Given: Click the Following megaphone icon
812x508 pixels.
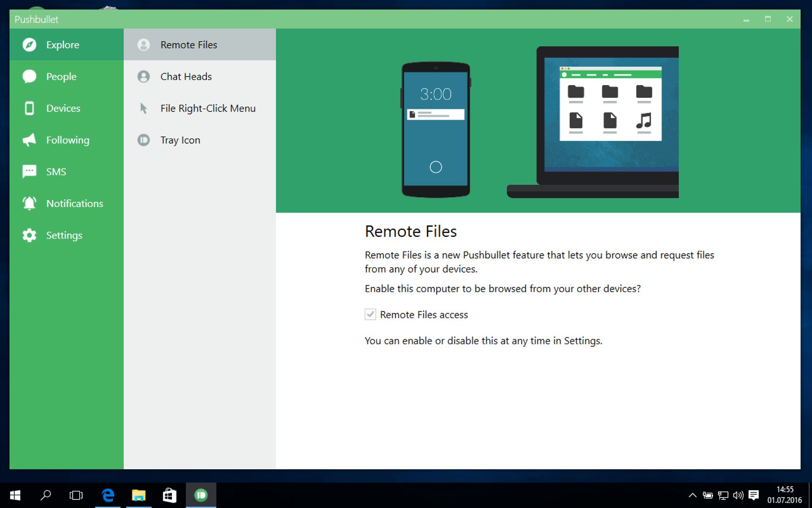Looking at the screenshot, I should 29,140.
